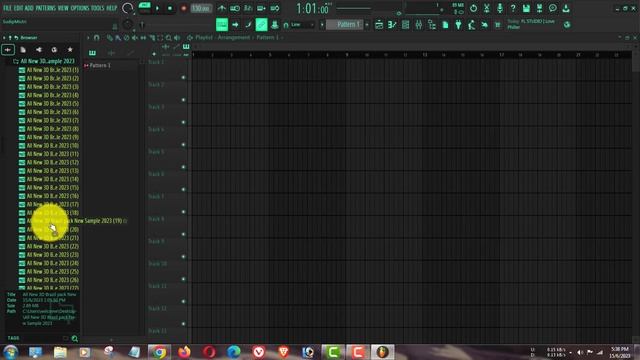Select the Browser starred favorites tab
The image size is (640, 360).
[70, 50]
